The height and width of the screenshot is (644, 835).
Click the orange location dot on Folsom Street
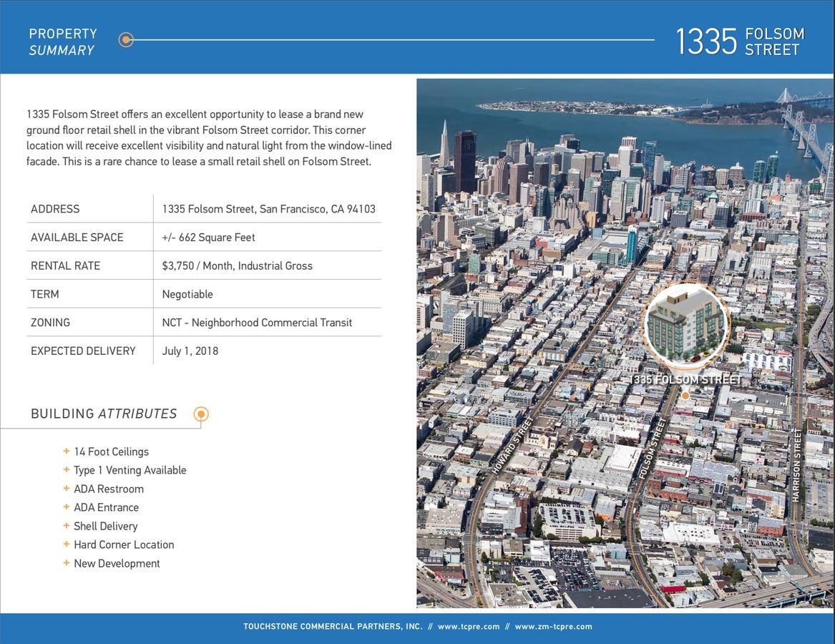[685, 396]
